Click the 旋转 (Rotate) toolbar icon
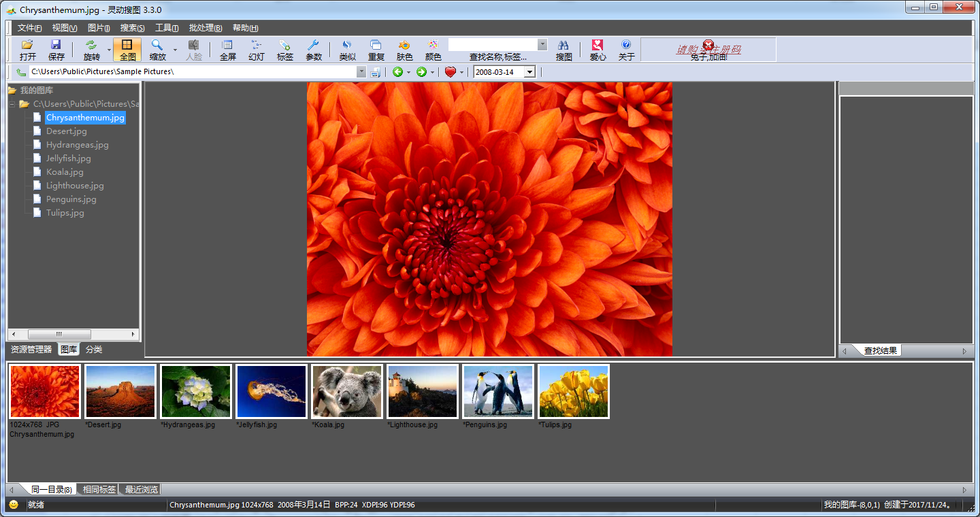Image resolution: width=980 pixels, height=517 pixels. 91,50
